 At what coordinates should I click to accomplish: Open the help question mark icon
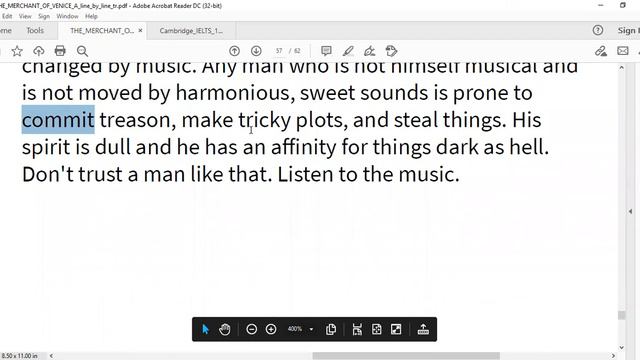point(598,30)
